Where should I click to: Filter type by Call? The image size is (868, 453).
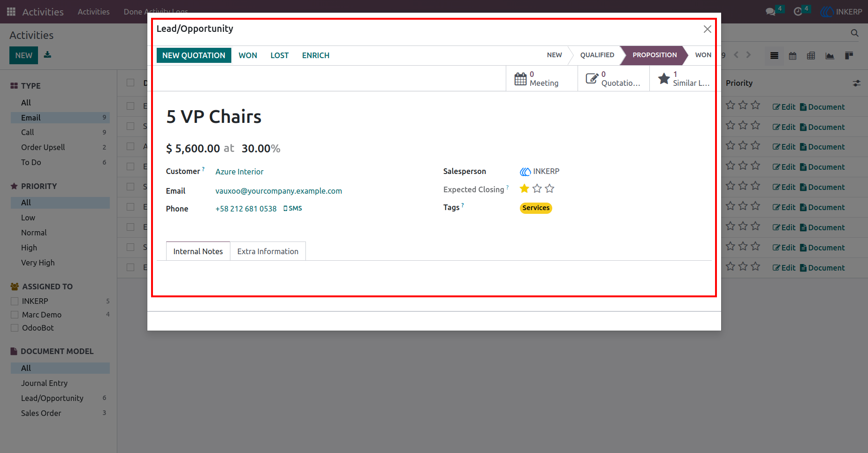pyautogui.click(x=60, y=132)
